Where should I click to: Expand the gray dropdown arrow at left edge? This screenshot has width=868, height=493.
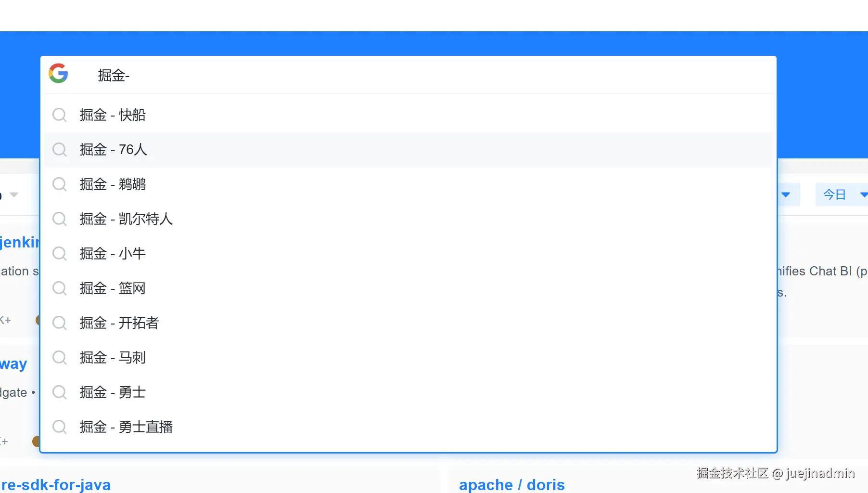point(14,195)
